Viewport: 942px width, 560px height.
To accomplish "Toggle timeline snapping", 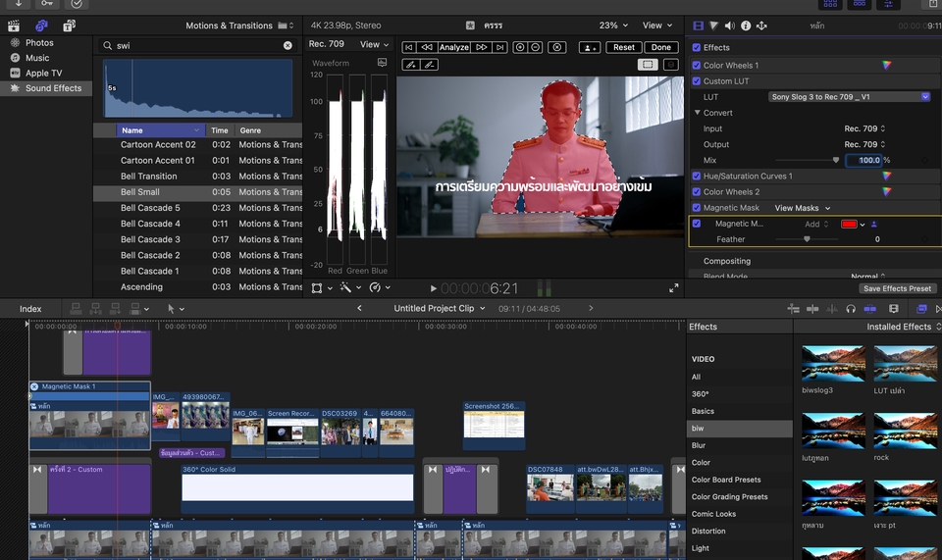I will point(869,309).
